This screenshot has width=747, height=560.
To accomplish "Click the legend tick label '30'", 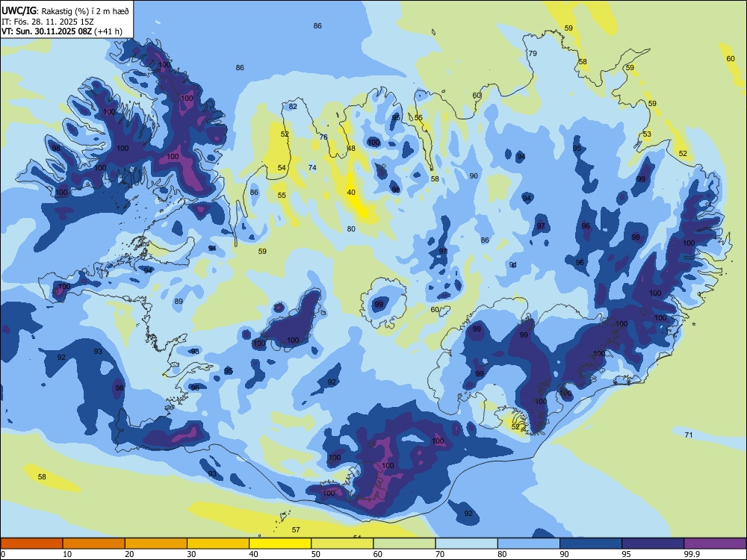I will click(x=191, y=554).
